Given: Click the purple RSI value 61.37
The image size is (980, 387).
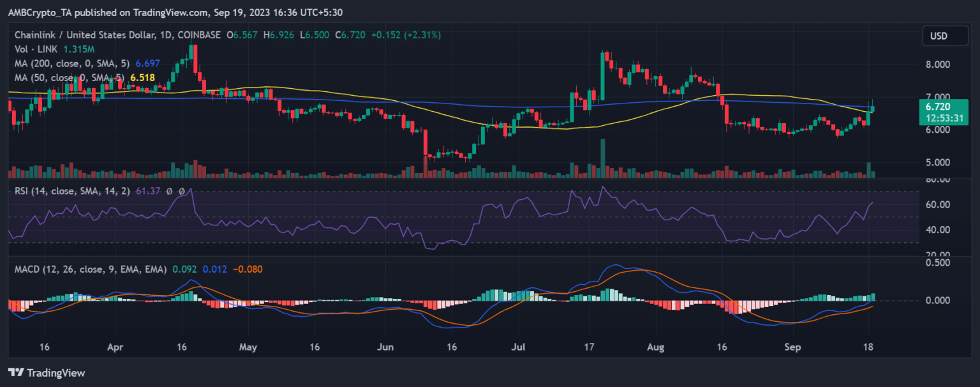Looking at the screenshot, I should pyautogui.click(x=148, y=191).
